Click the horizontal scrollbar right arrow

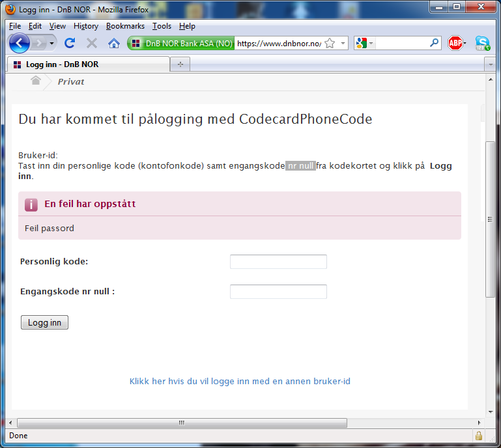click(x=479, y=423)
